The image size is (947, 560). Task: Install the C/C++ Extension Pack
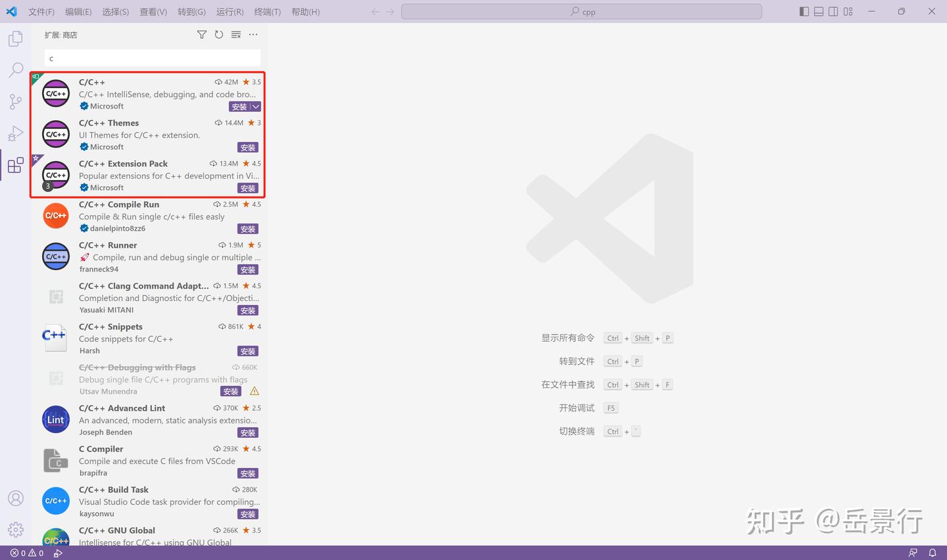(247, 188)
